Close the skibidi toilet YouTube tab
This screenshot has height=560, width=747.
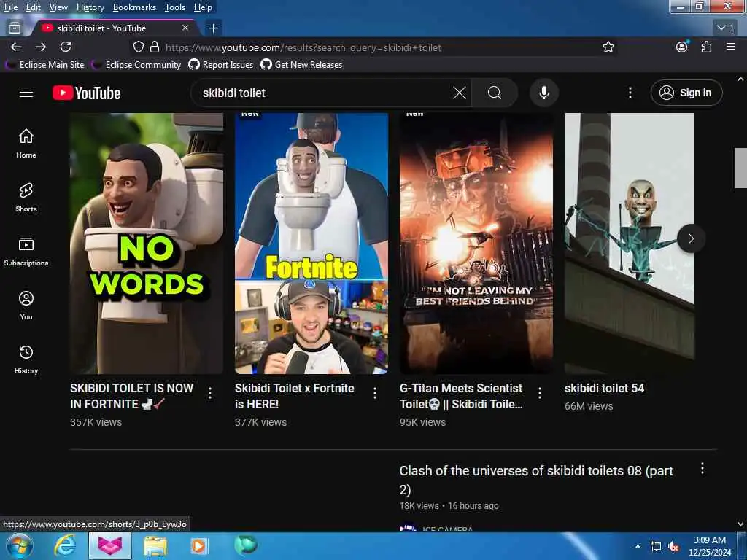(185, 28)
